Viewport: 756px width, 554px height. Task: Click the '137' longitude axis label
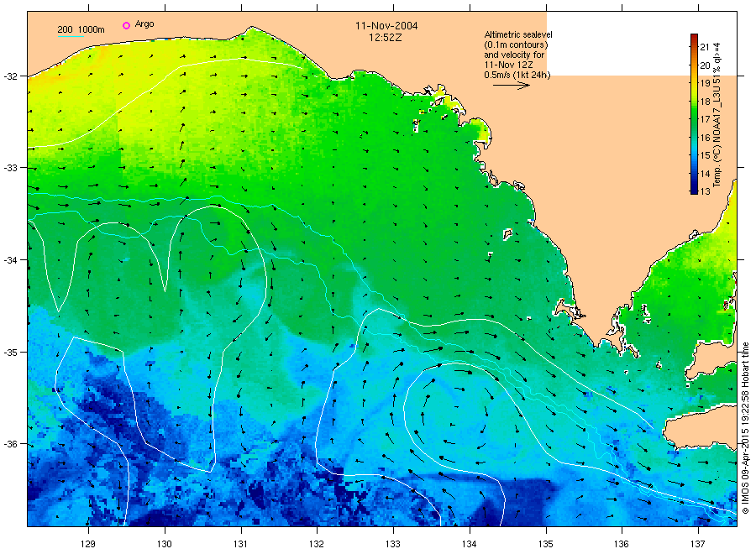tap(698, 544)
